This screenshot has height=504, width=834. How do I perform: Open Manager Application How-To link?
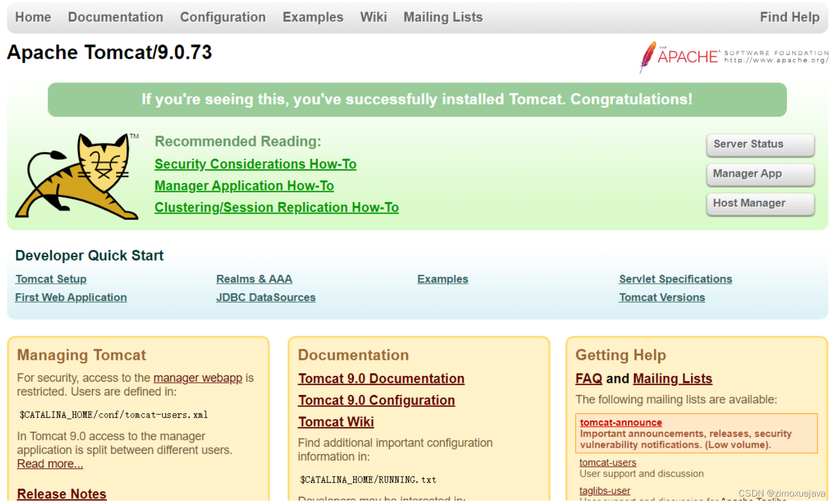(244, 186)
